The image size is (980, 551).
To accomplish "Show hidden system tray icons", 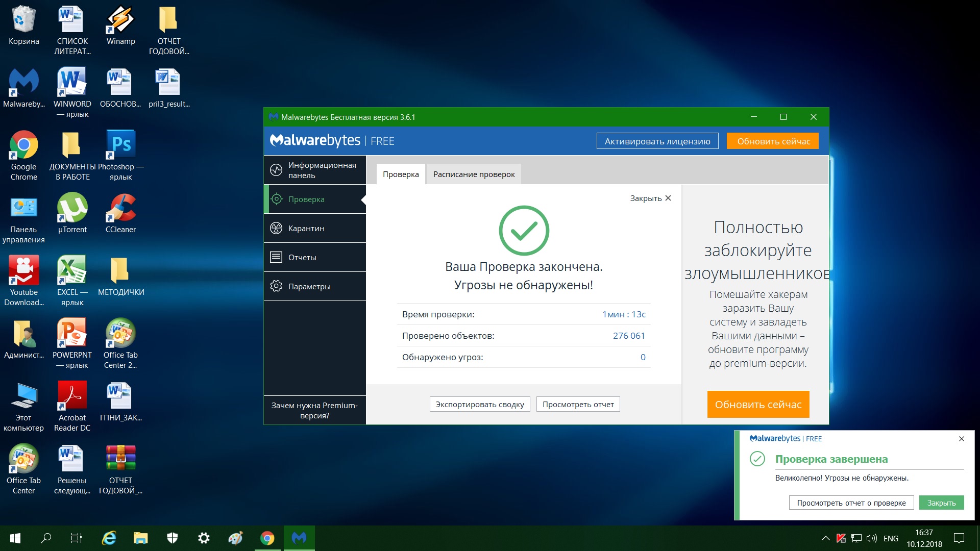I will pyautogui.click(x=825, y=538).
